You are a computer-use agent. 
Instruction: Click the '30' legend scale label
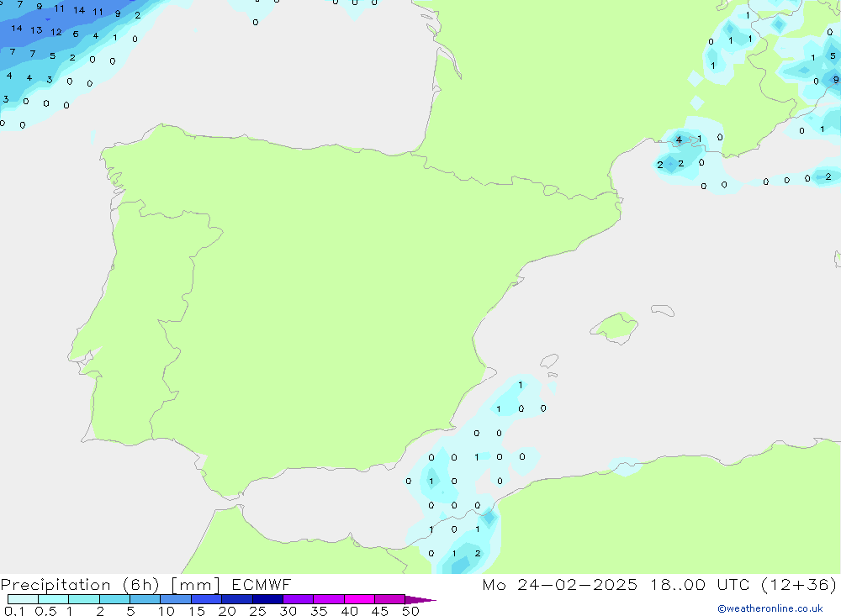tap(288, 611)
